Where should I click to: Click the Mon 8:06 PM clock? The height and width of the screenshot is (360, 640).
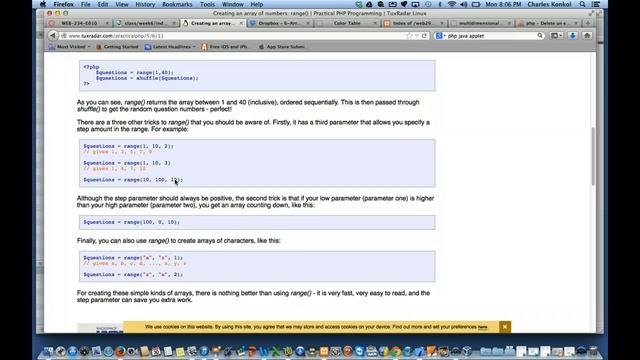[503, 4]
